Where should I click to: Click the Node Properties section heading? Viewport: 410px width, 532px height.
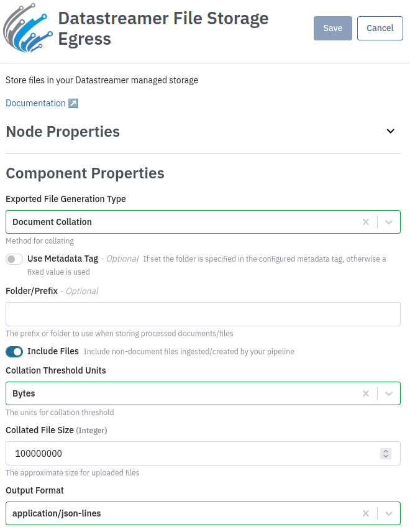pyautogui.click(x=63, y=132)
